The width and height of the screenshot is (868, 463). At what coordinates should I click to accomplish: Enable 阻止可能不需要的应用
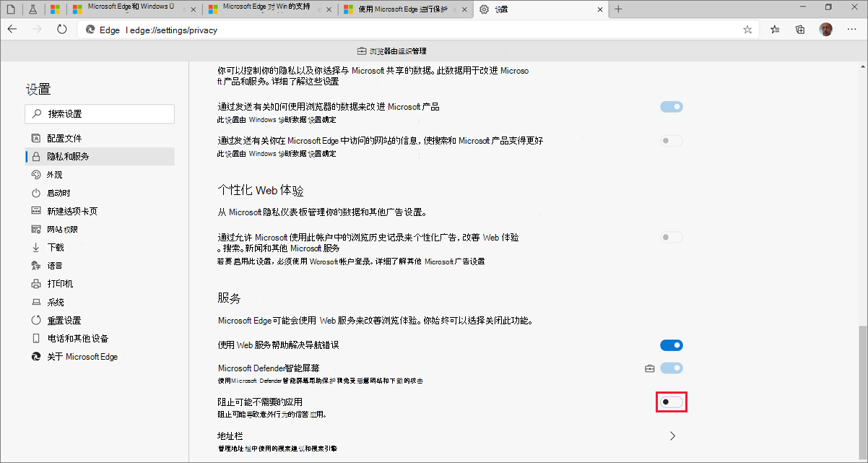(671, 402)
